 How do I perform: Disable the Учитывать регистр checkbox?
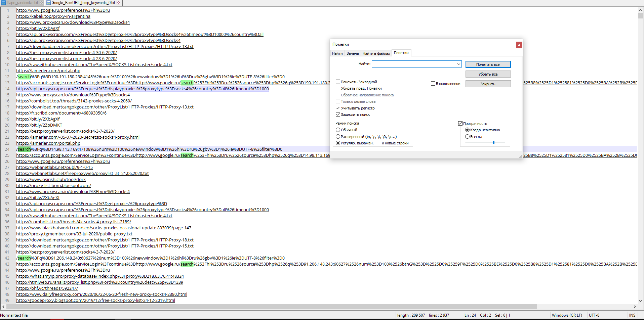(x=338, y=108)
